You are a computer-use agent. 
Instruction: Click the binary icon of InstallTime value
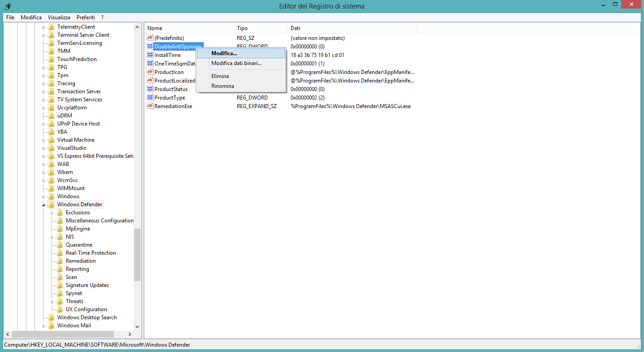coord(150,55)
